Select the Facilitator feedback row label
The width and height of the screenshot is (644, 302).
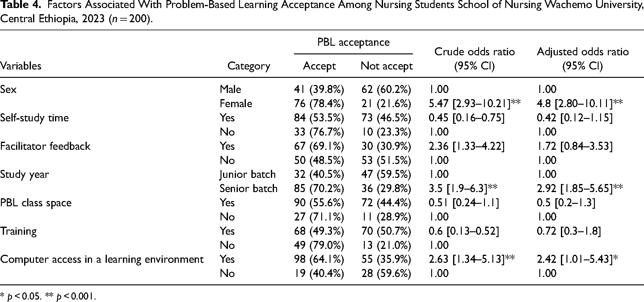click(x=45, y=146)
